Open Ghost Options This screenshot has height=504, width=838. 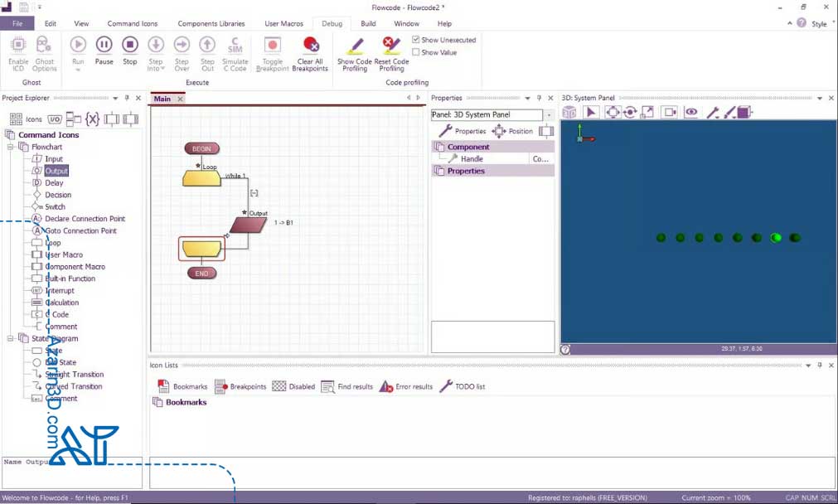point(45,45)
